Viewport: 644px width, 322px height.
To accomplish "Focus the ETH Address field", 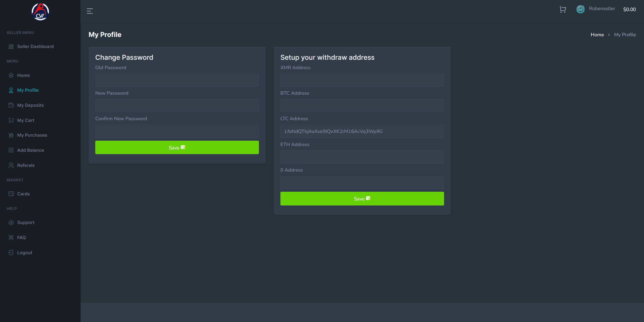I will 362,157.
